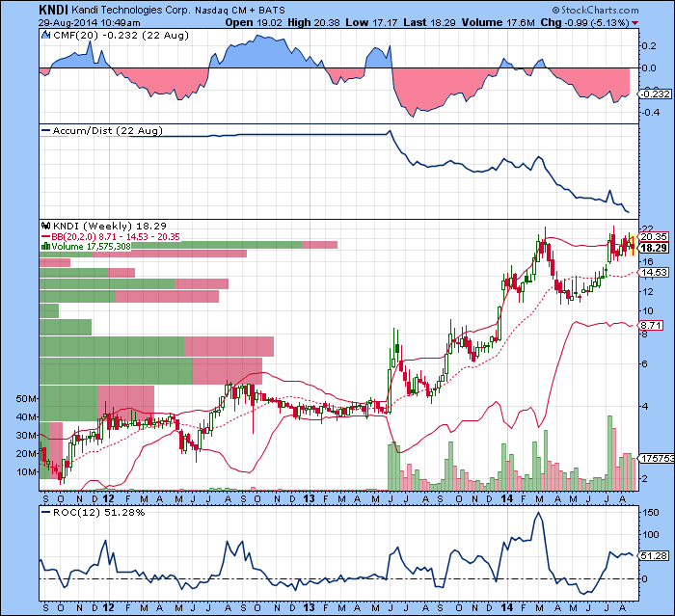Click the Nasdaq CM + BATS exchange label

[x=239, y=10]
